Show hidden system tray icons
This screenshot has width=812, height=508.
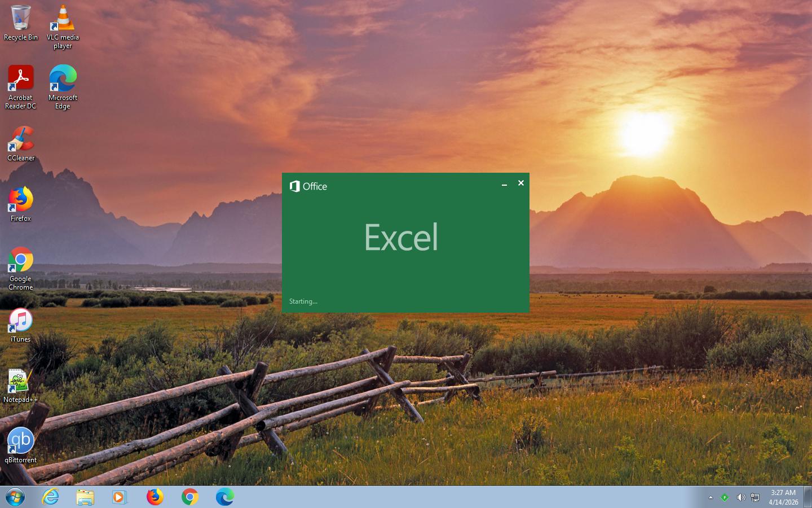tap(710, 497)
